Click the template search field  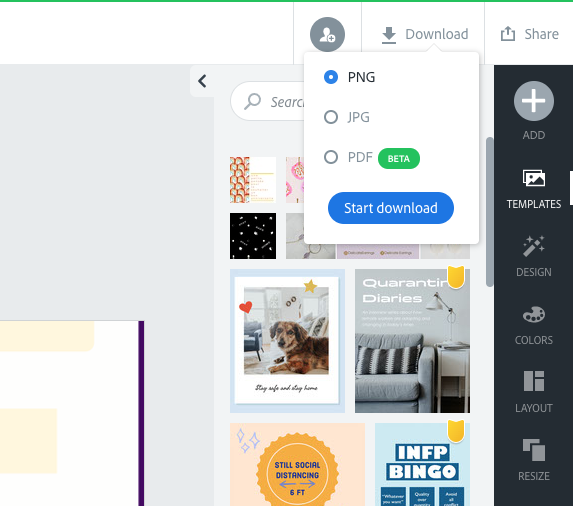tap(268, 101)
